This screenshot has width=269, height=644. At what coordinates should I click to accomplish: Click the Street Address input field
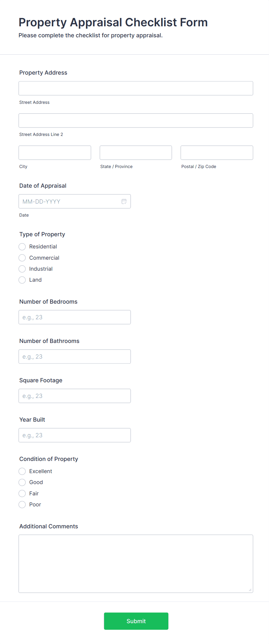[x=136, y=88]
